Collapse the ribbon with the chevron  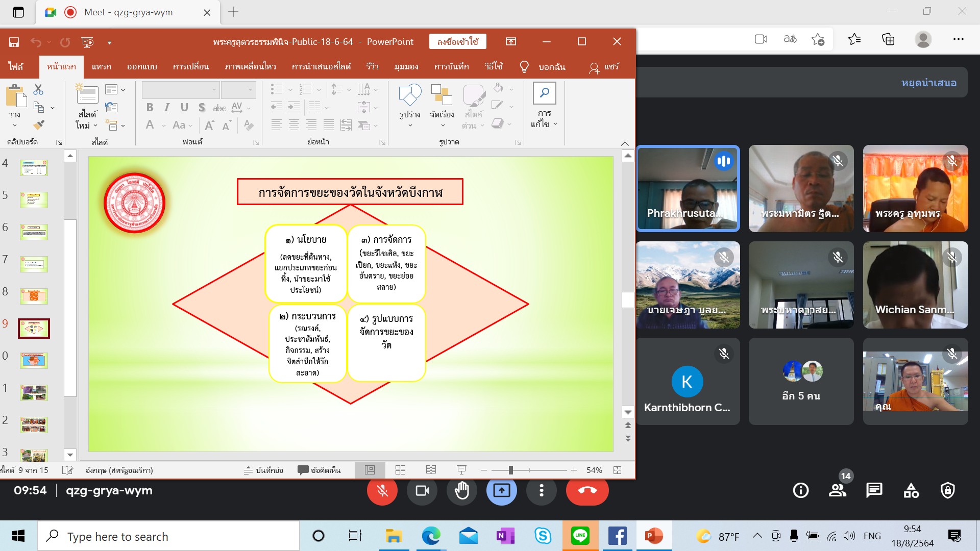pos(625,143)
